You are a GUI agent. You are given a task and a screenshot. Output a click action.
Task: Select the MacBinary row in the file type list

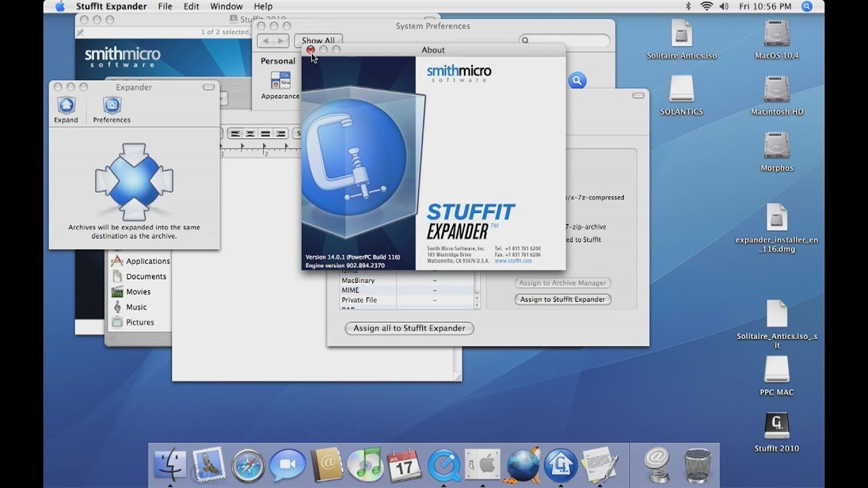(406, 281)
